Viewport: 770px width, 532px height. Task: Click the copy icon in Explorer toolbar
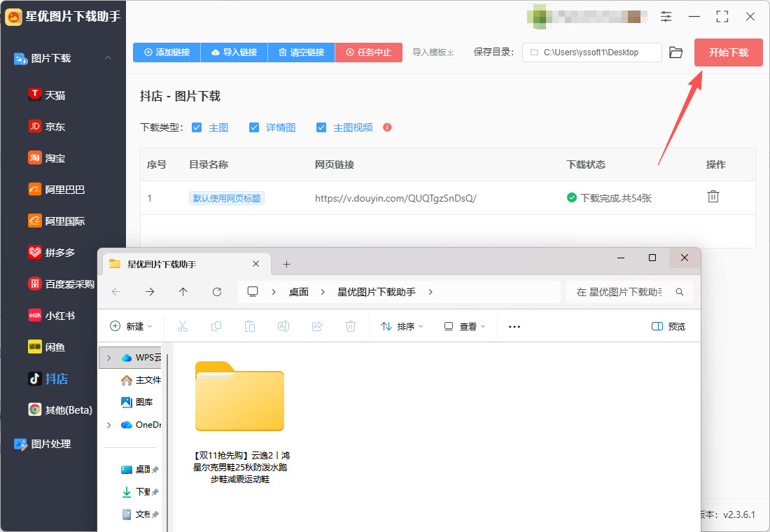tap(216, 326)
